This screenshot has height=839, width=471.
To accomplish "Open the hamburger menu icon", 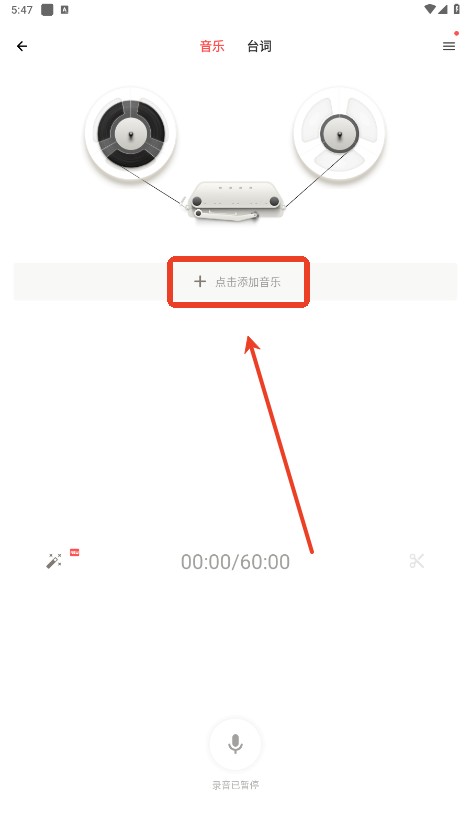I will click(x=449, y=47).
